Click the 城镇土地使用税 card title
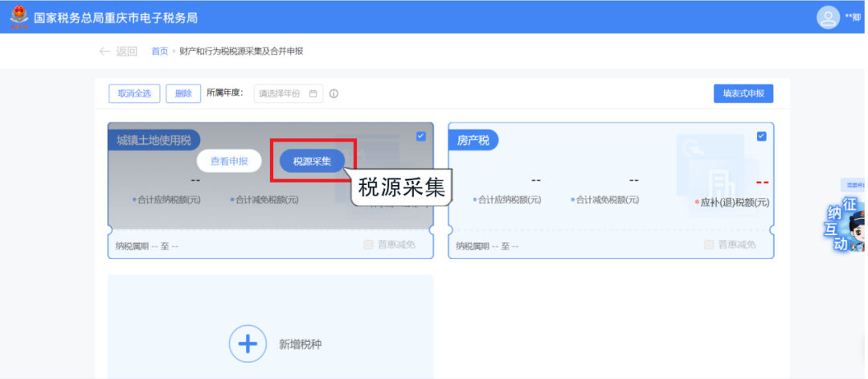Viewport: 868px width, 379px height. pyautogui.click(x=154, y=140)
